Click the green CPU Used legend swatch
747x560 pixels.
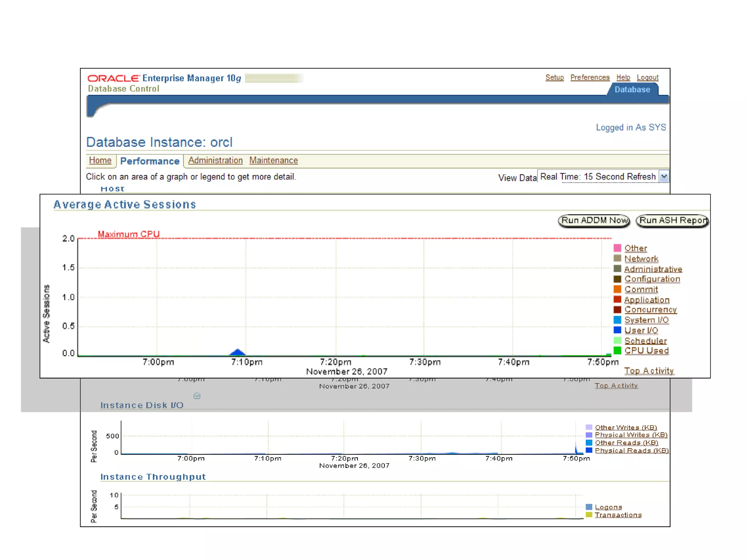pyautogui.click(x=617, y=350)
